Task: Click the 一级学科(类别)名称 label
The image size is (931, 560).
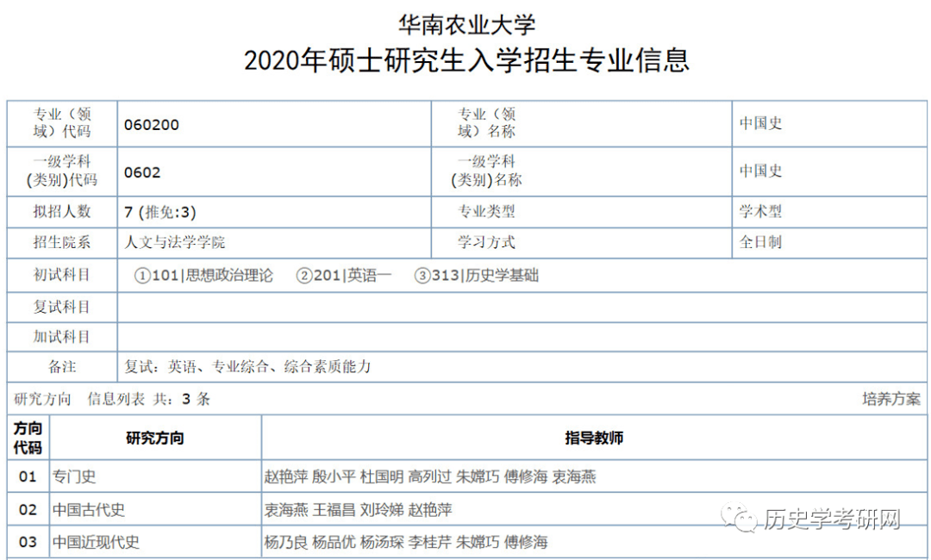Action: (486, 171)
